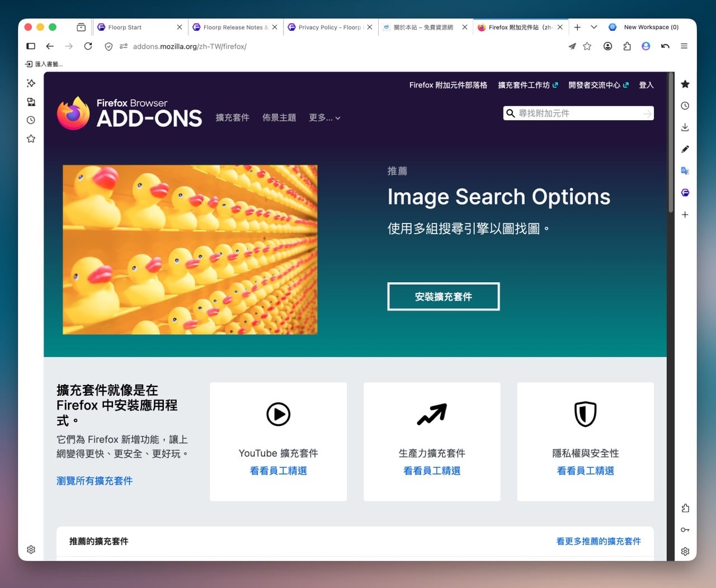
Task: Open the New Workspace (0) selector
Action: [x=643, y=27]
